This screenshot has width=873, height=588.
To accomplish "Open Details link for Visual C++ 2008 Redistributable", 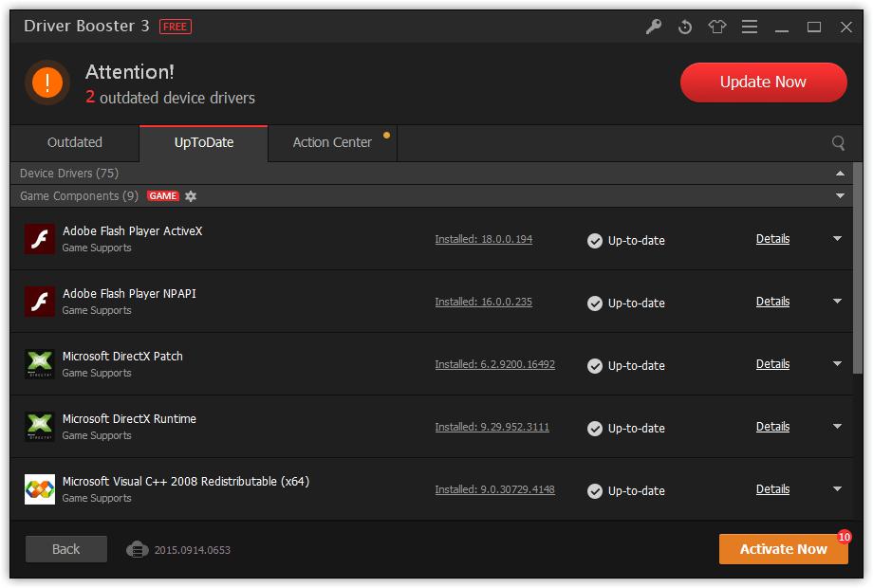I will pyautogui.click(x=772, y=489).
